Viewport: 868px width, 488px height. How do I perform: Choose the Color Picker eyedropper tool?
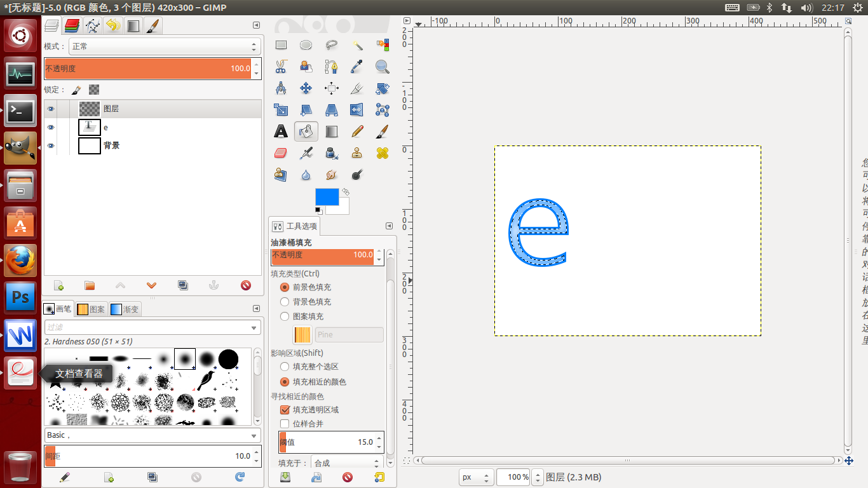[x=357, y=67]
